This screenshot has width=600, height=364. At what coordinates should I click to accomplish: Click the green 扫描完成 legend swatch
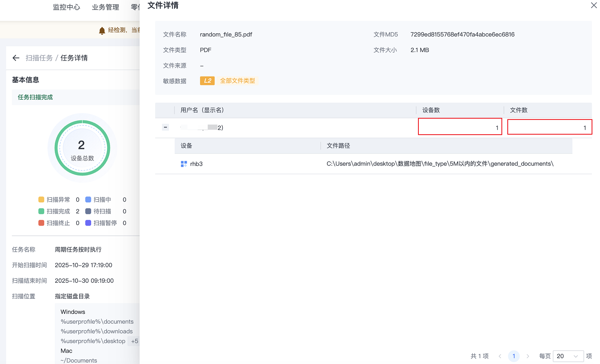[x=41, y=211]
